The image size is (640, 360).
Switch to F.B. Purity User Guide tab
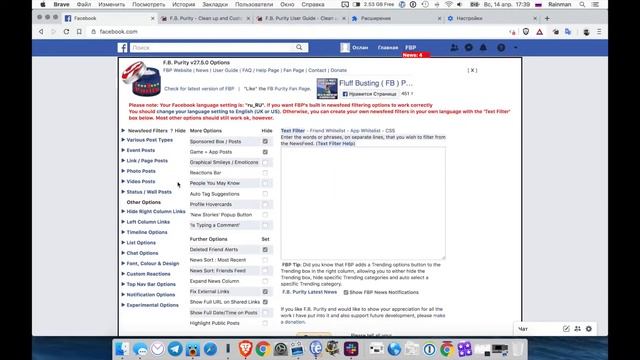point(301,18)
